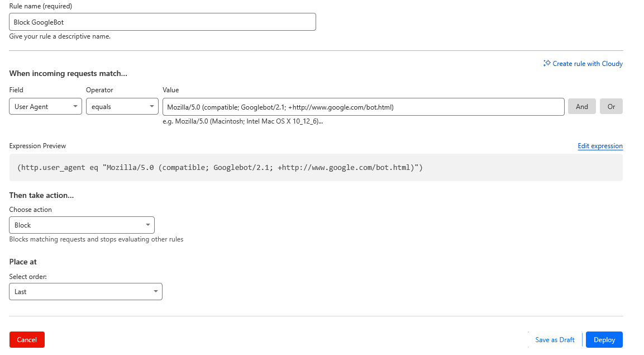Click the And condition button

tap(581, 106)
